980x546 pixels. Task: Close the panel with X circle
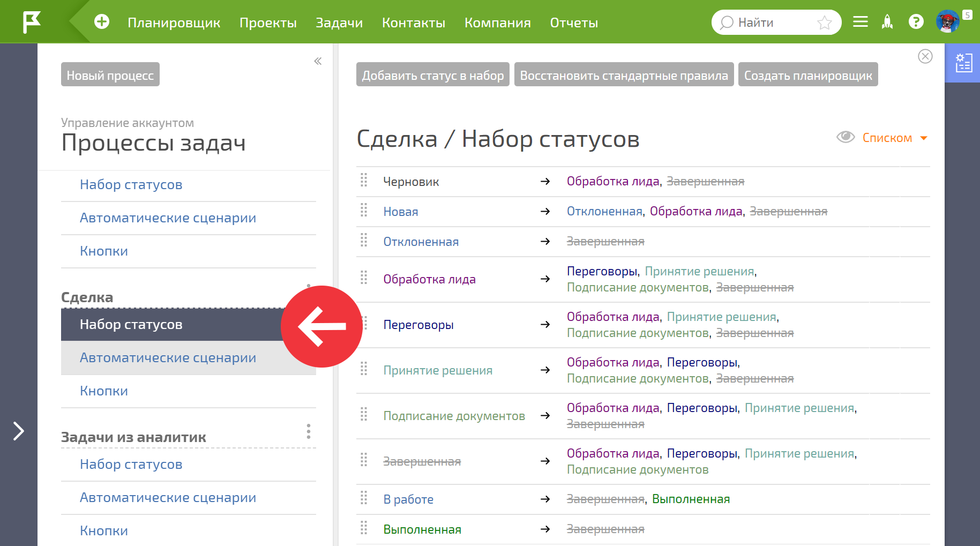point(925,56)
